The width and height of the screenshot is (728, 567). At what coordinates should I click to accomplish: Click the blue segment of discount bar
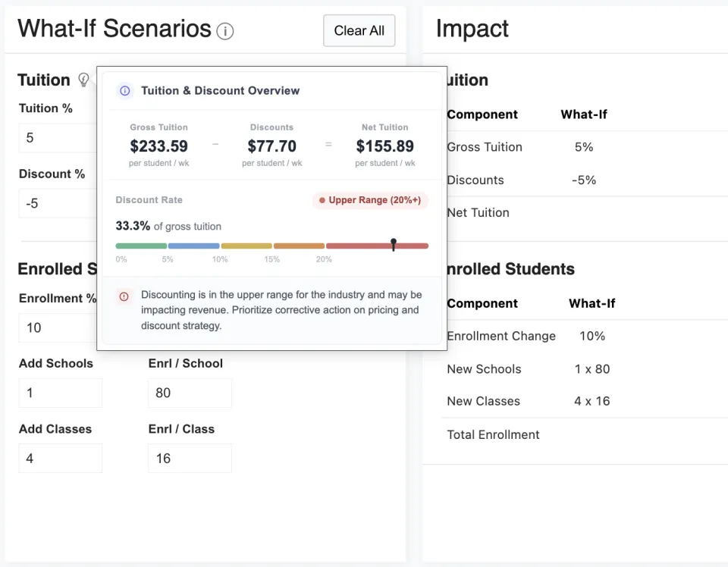click(193, 246)
